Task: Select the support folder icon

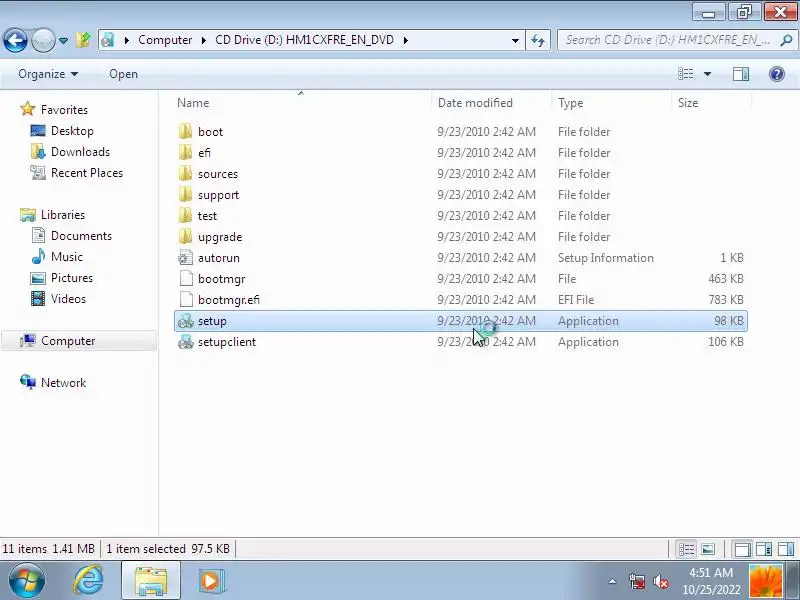Action: coord(186,194)
